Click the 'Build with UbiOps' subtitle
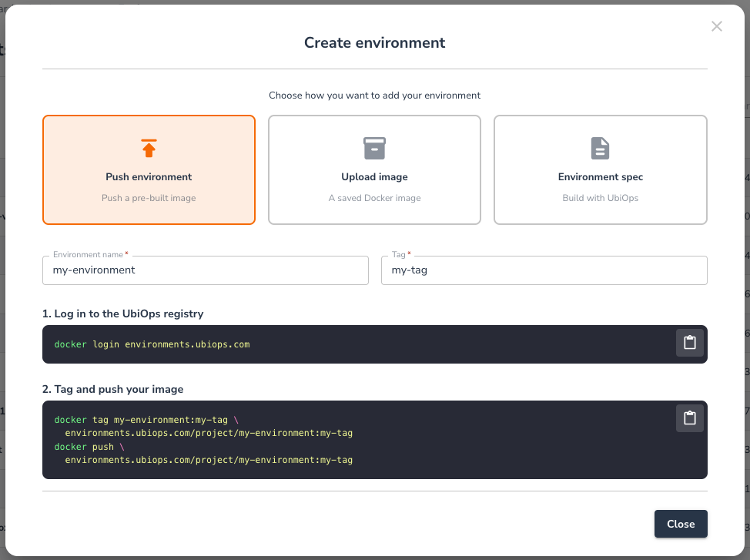 click(x=601, y=198)
